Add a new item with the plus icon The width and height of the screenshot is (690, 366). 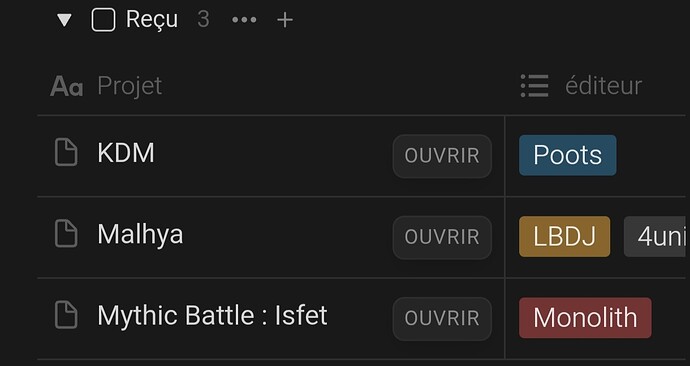click(285, 20)
